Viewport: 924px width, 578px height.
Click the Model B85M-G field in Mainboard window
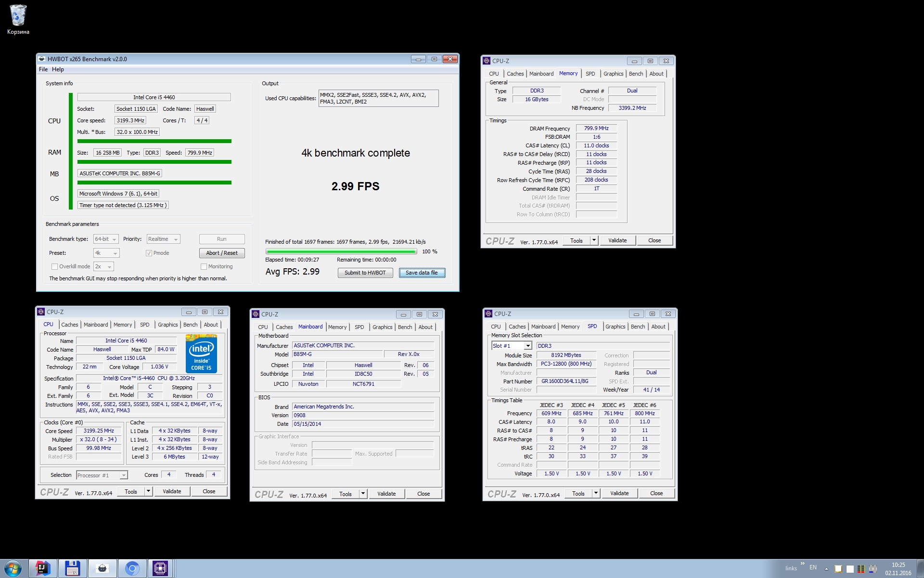[x=337, y=354]
